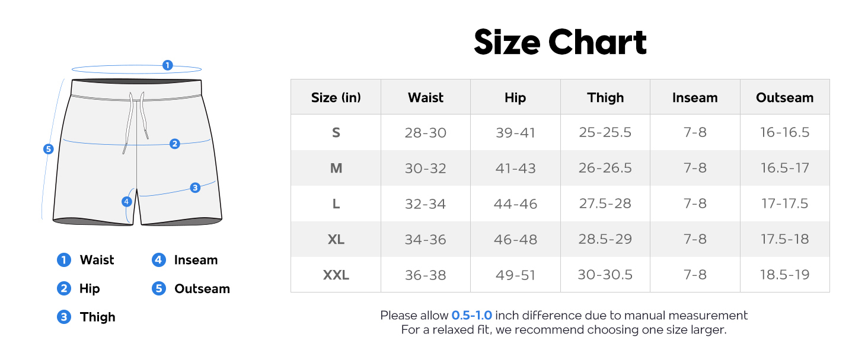Click the number 2 marker on the hip line

click(174, 144)
